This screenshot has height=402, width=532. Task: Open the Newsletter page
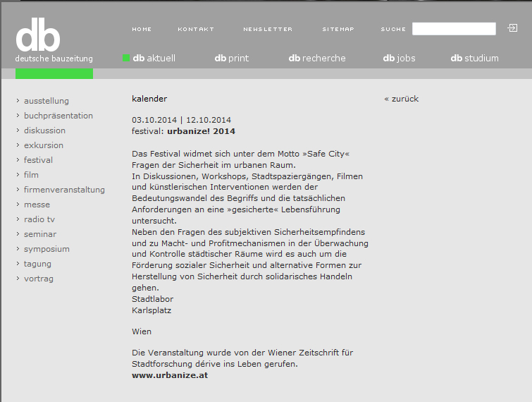point(268,30)
